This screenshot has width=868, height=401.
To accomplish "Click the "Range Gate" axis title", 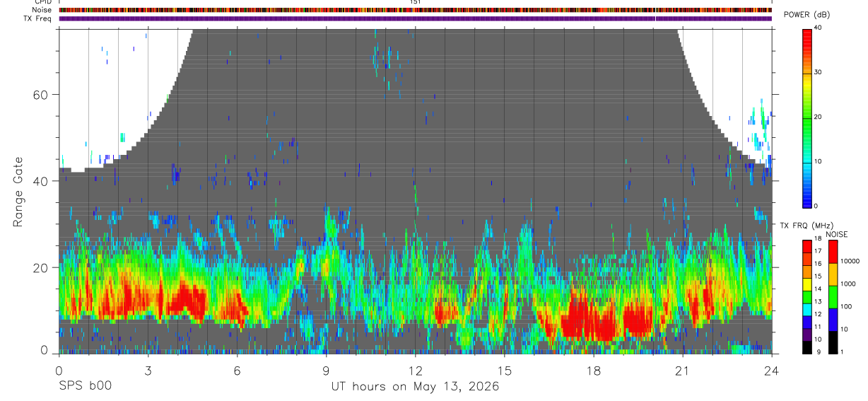I will pos(18,192).
